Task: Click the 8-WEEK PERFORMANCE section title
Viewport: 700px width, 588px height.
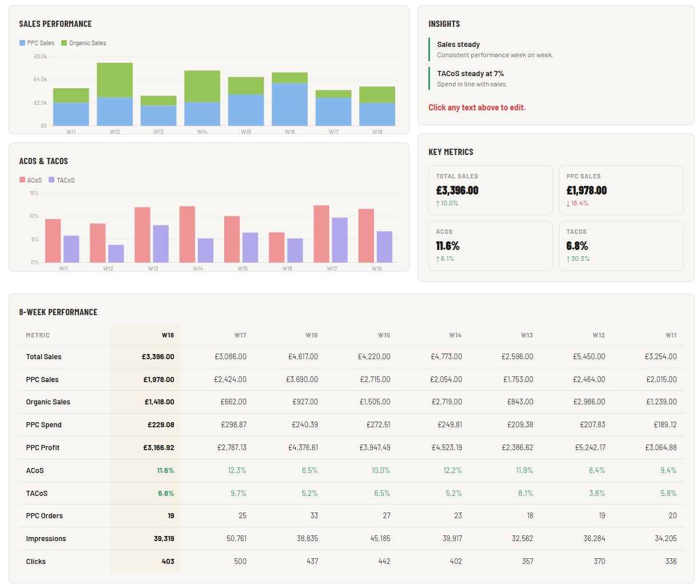Action: tap(58, 312)
